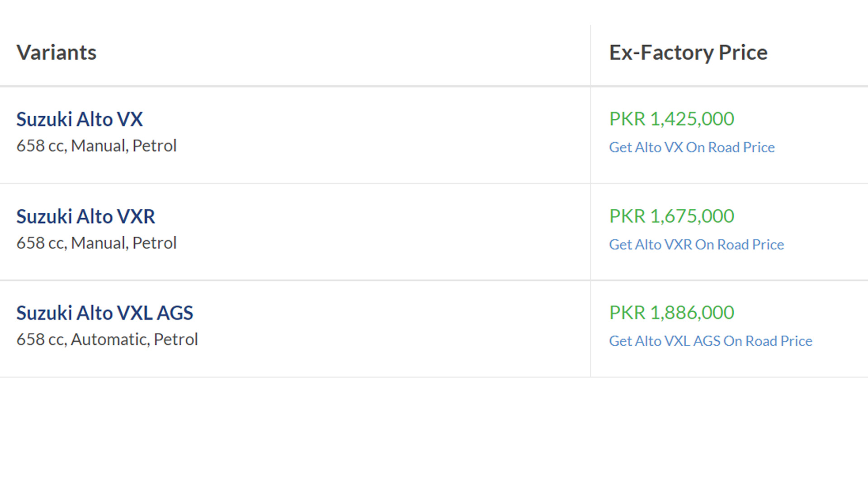Click Get Alto VX On Road Price
This screenshot has height=488, width=868.
pyautogui.click(x=692, y=147)
